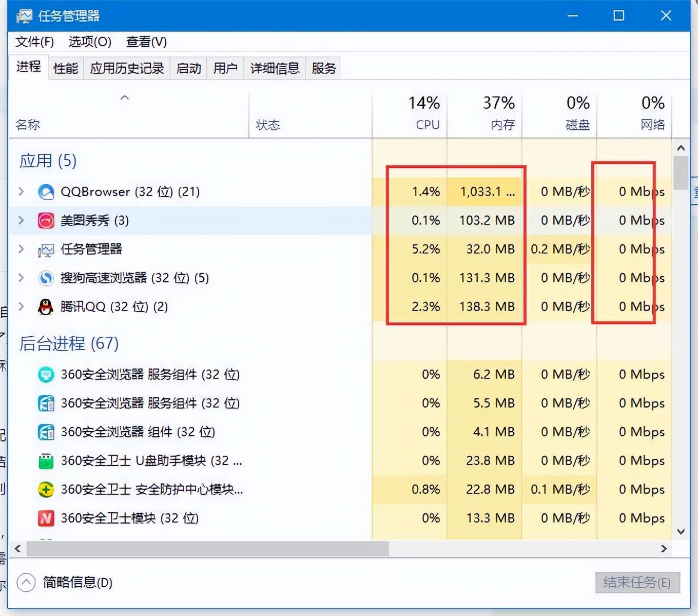Expand the 任务管理器 process group
The width and height of the screenshot is (698, 616).
point(21,249)
